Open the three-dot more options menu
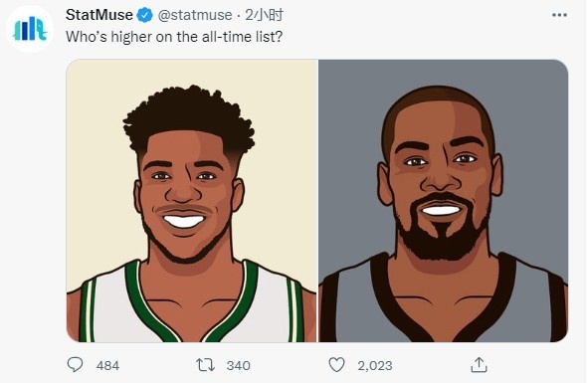 [x=559, y=15]
